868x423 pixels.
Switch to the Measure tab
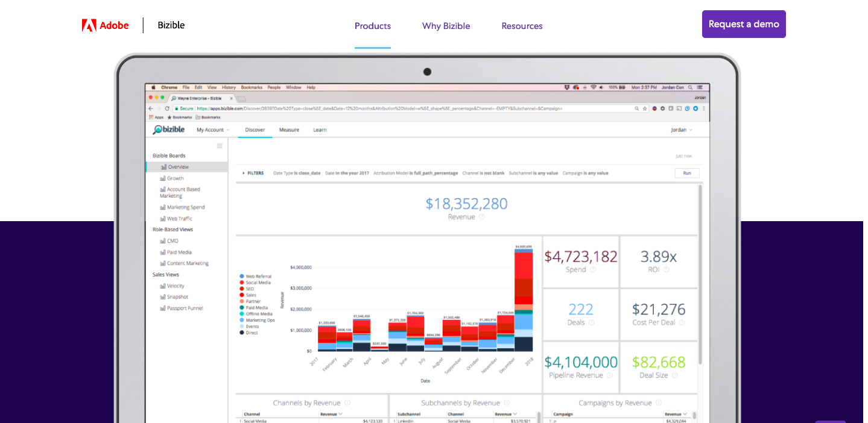[x=289, y=130]
